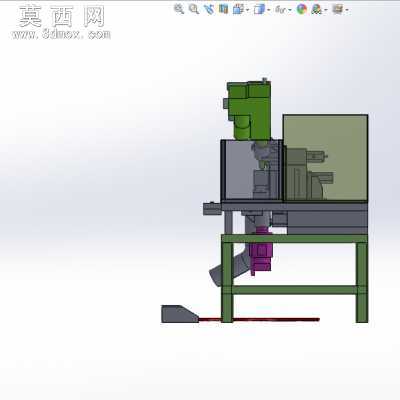400x400 pixels.
Task: Expand the Display Style dropdown arrow
Action: pyautogui.click(x=268, y=10)
